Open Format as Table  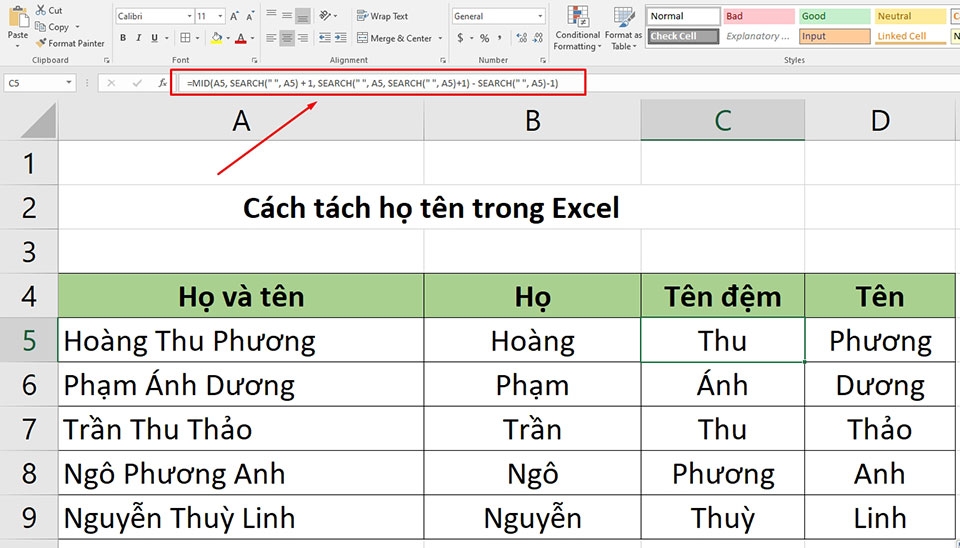pos(623,28)
